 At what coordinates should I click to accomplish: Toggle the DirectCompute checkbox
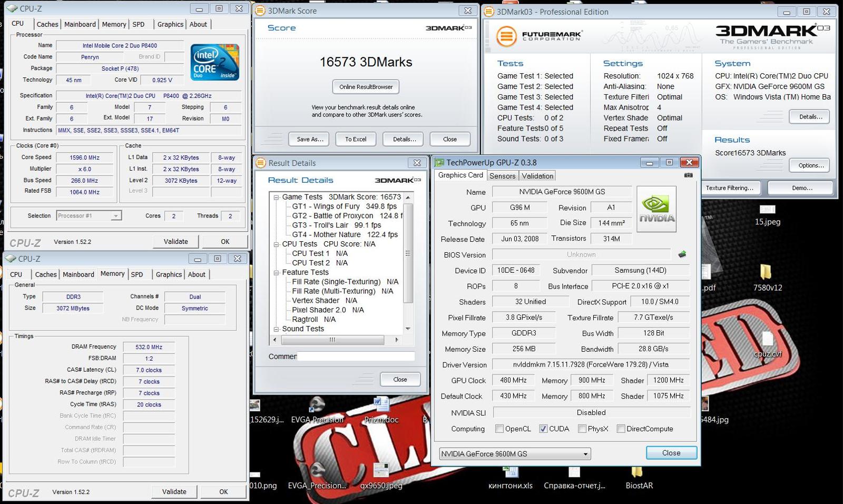click(621, 429)
